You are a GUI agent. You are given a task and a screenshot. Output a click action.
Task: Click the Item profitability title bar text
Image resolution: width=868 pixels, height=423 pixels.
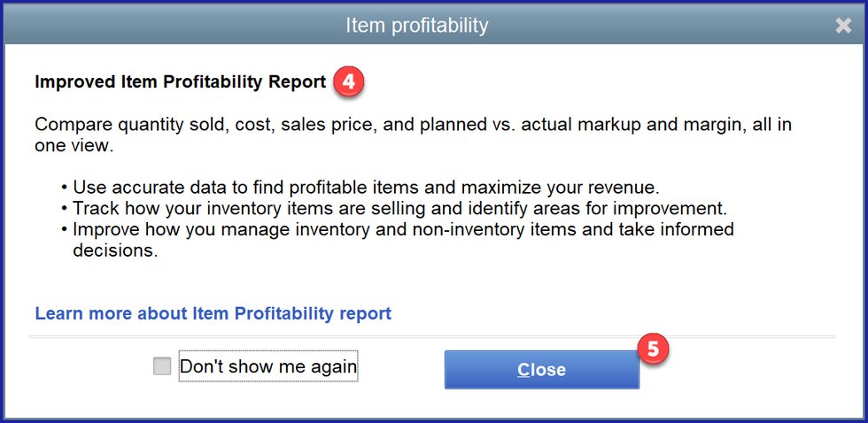[x=416, y=26]
